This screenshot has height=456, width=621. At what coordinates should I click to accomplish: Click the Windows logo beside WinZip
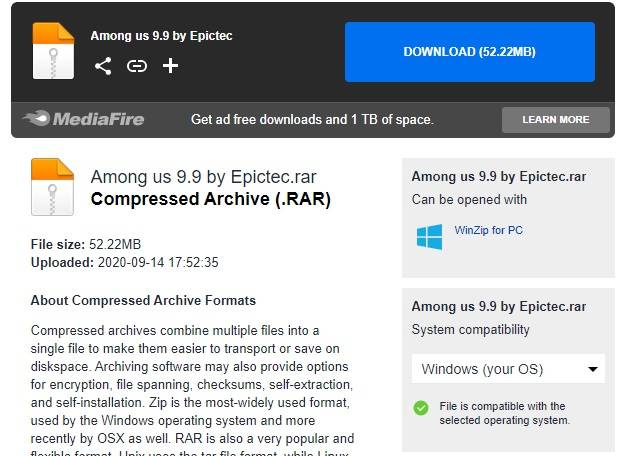[x=429, y=237]
